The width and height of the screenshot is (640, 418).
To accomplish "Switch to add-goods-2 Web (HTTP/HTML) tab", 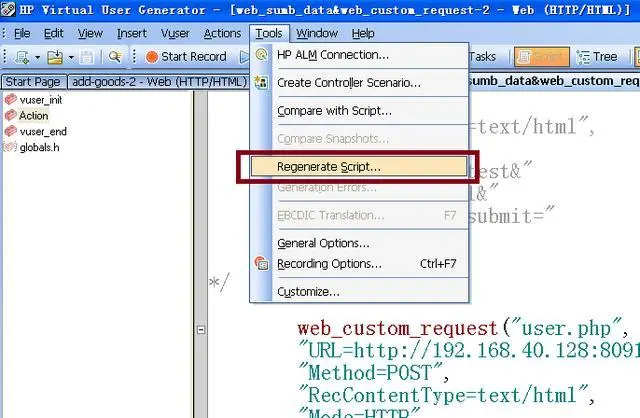I will 159,82.
